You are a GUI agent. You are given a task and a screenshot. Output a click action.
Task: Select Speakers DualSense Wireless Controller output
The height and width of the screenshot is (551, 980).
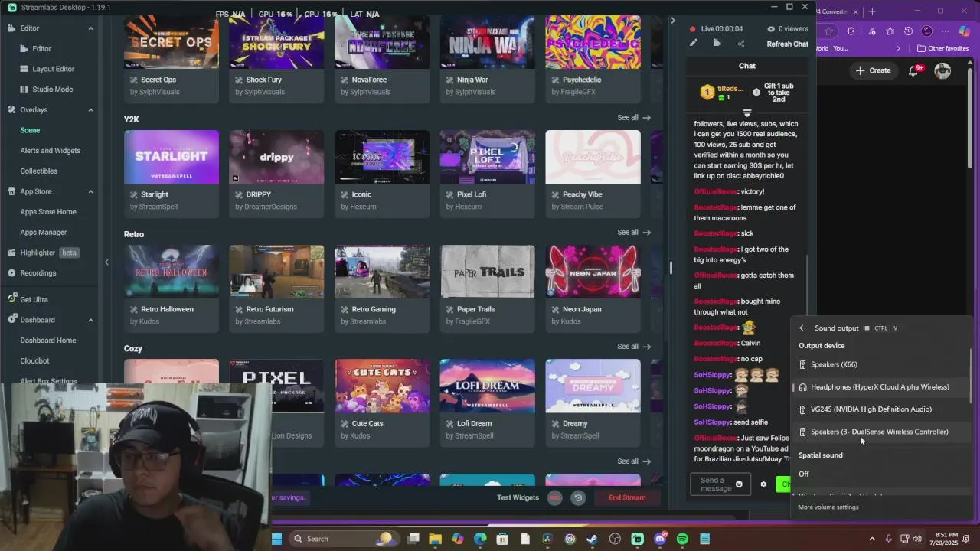(x=881, y=432)
